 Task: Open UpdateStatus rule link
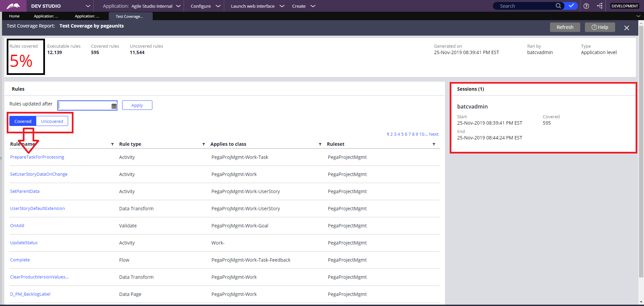24,243
